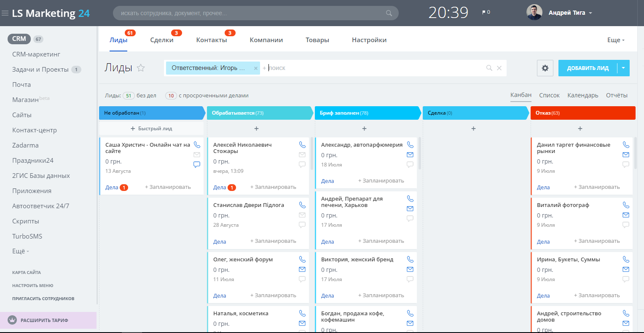Image resolution: width=644 pixels, height=333 pixels.
Task: Filter leads с просроченными делами counter 10
Action: (171, 96)
